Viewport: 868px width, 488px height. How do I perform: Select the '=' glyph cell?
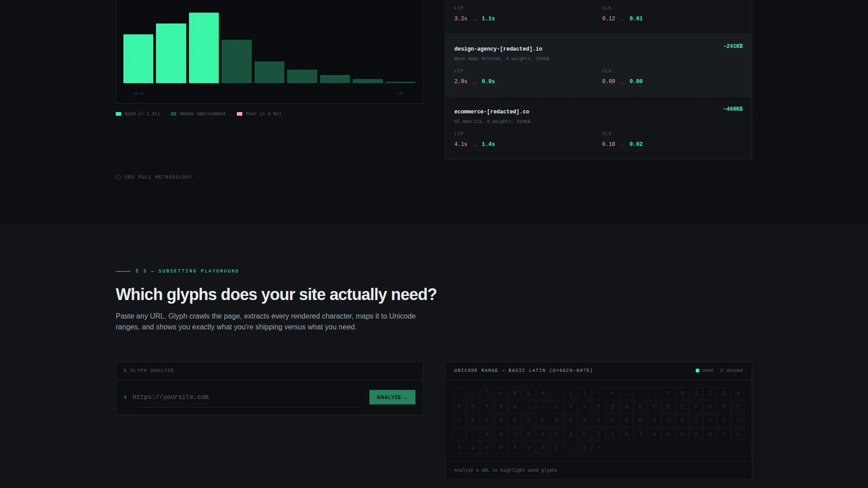point(571,407)
